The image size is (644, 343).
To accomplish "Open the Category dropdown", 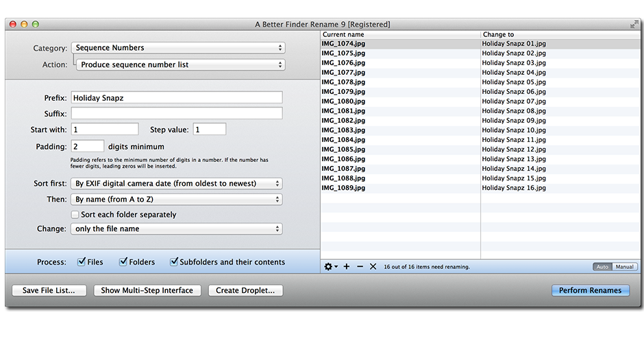I will point(178,48).
